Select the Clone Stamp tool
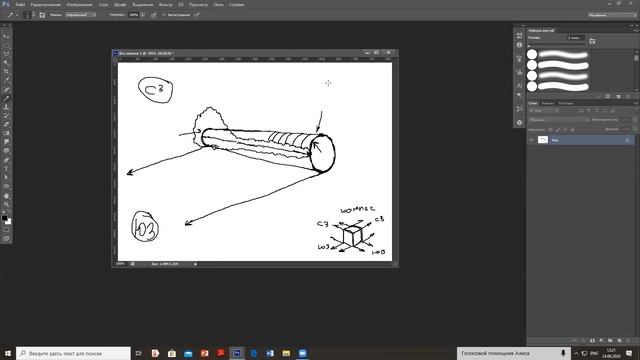This screenshot has height=360, width=640. (x=6, y=107)
